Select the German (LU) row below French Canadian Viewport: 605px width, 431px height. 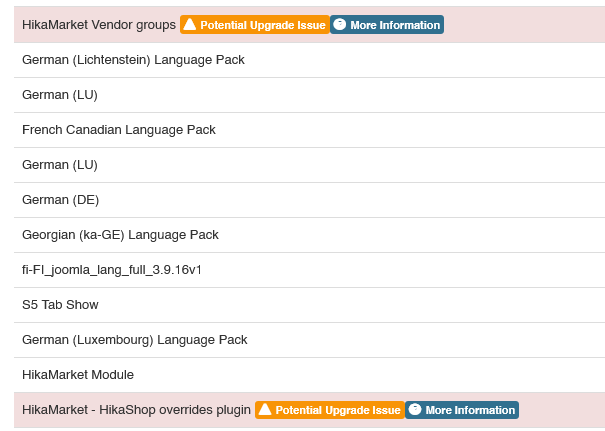tap(309, 165)
